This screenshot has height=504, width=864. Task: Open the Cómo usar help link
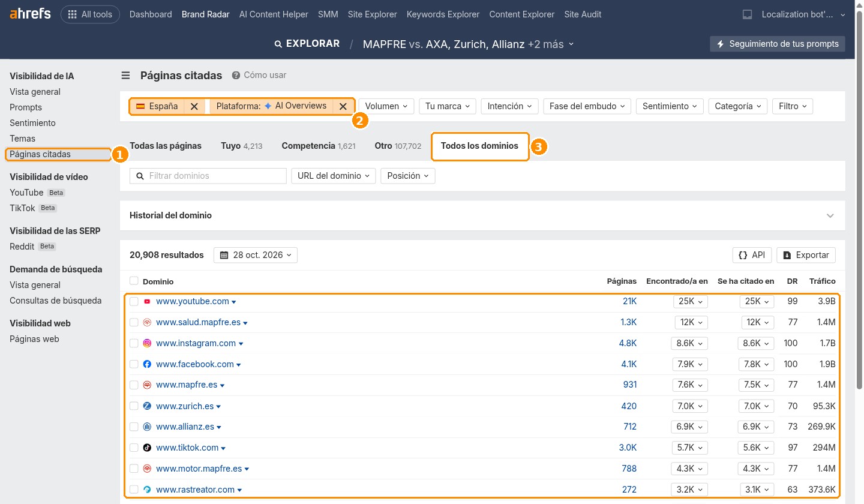coord(259,76)
